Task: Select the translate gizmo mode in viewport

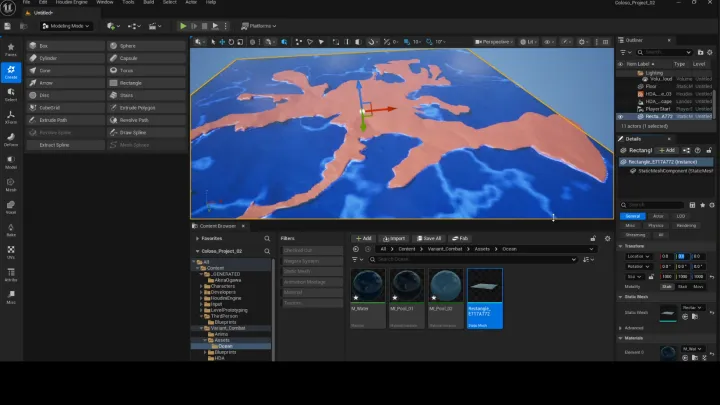Action: [x=222, y=42]
